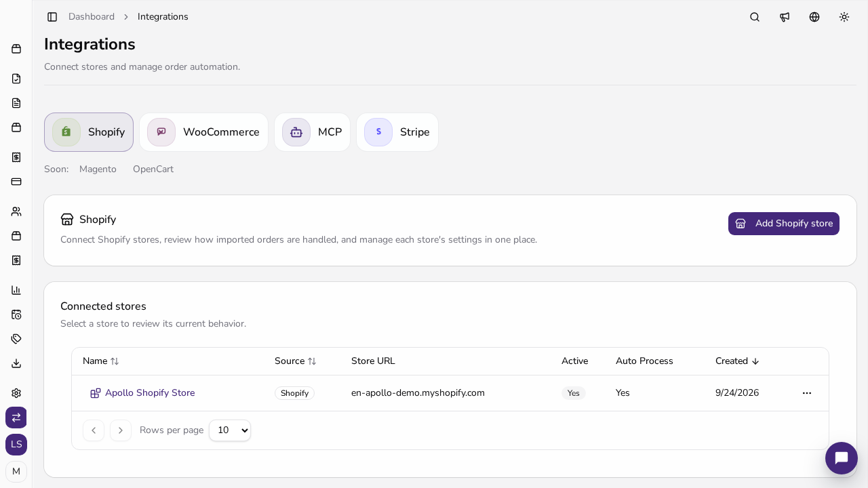Open the text document icon in sidebar
This screenshot has width=868, height=488.
coord(16,103)
